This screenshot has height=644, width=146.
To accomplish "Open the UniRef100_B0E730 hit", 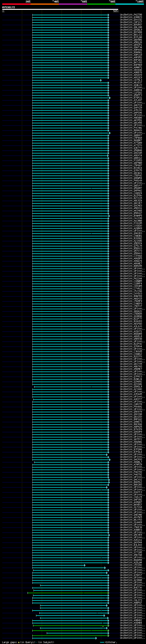I will (x=131, y=588).
